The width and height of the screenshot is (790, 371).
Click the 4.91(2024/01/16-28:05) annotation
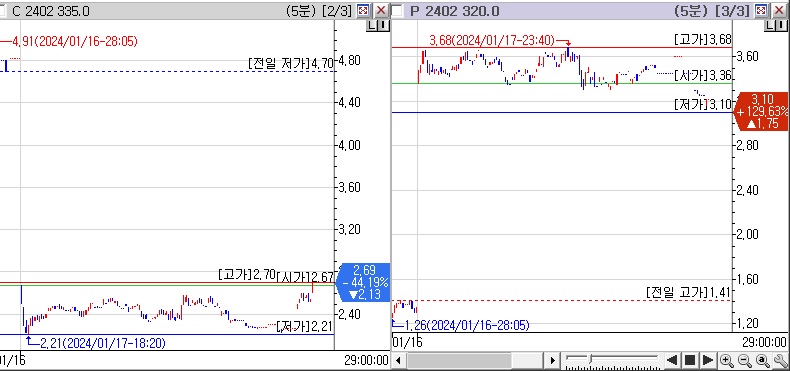point(75,41)
